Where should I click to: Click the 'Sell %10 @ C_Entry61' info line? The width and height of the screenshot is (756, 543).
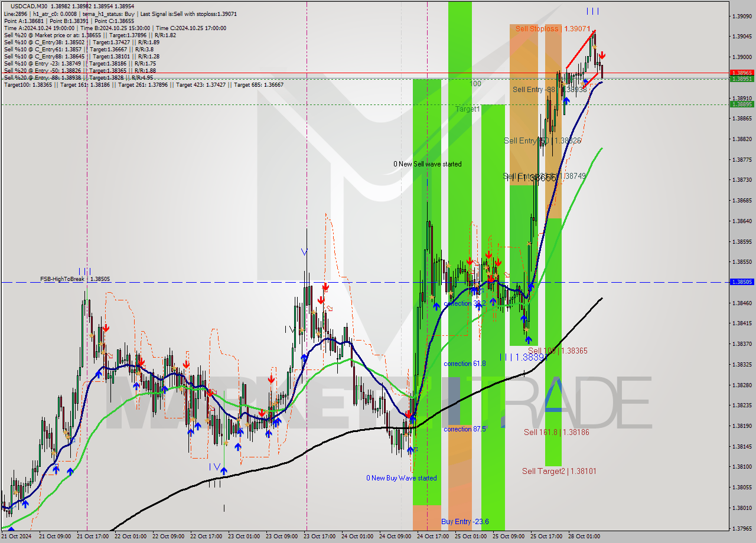(x=80, y=49)
